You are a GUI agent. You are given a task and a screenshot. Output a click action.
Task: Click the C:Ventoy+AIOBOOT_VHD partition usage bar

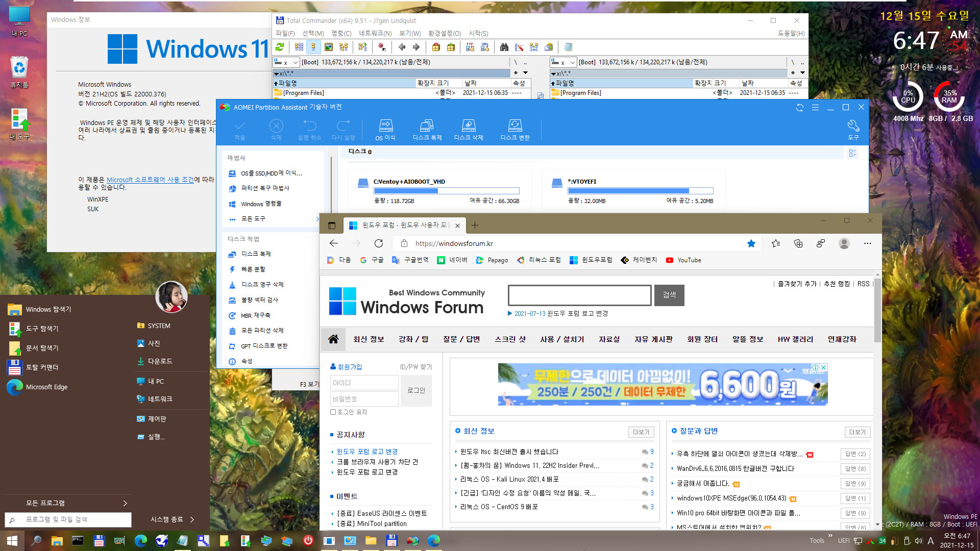pyautogui.click(x=446, y=191)
